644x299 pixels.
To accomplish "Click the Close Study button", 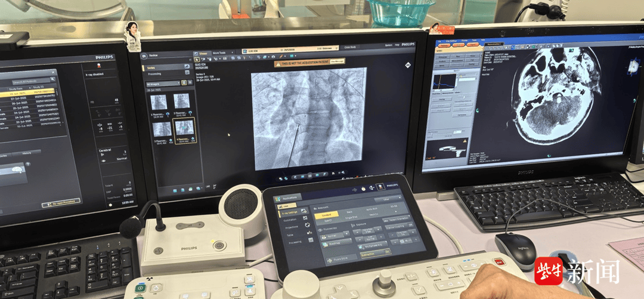I will pyautogui.click(x=349, y=47).
